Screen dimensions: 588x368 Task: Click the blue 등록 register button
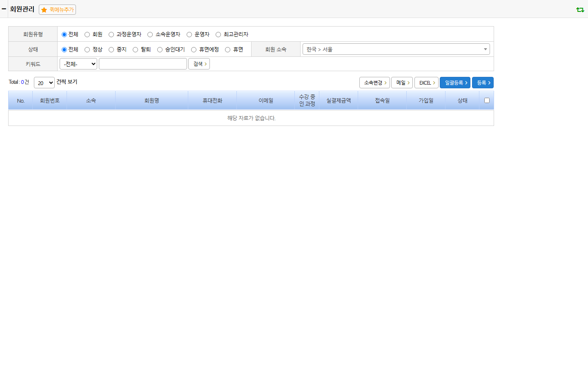483,83
